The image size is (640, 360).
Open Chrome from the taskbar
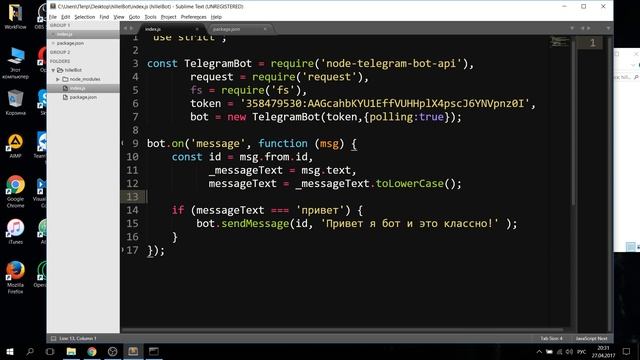point(92,351)
